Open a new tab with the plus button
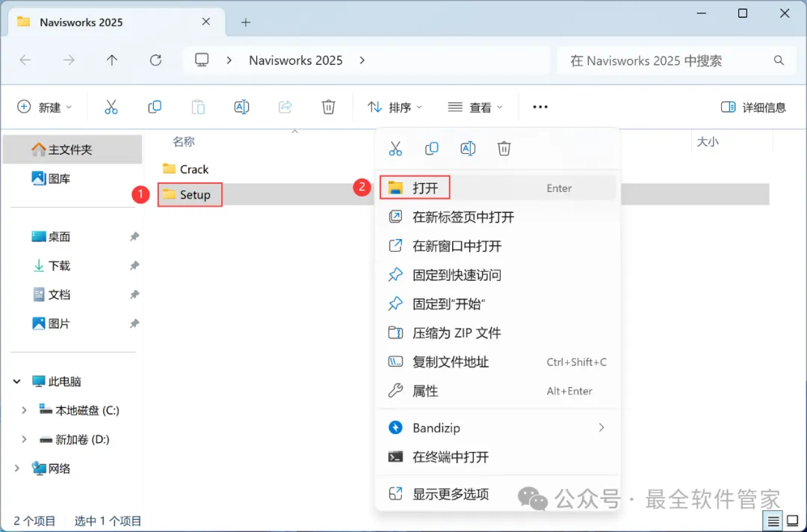The height and width of the screenshot is (532, 807). [x=246, y=22]
